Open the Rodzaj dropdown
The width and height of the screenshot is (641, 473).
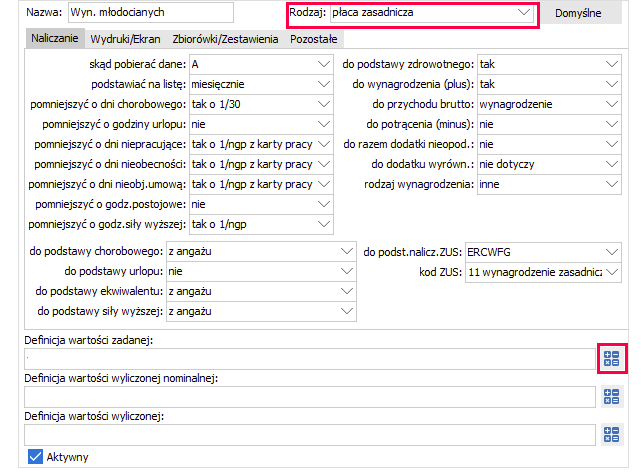[x=432, y=13]
